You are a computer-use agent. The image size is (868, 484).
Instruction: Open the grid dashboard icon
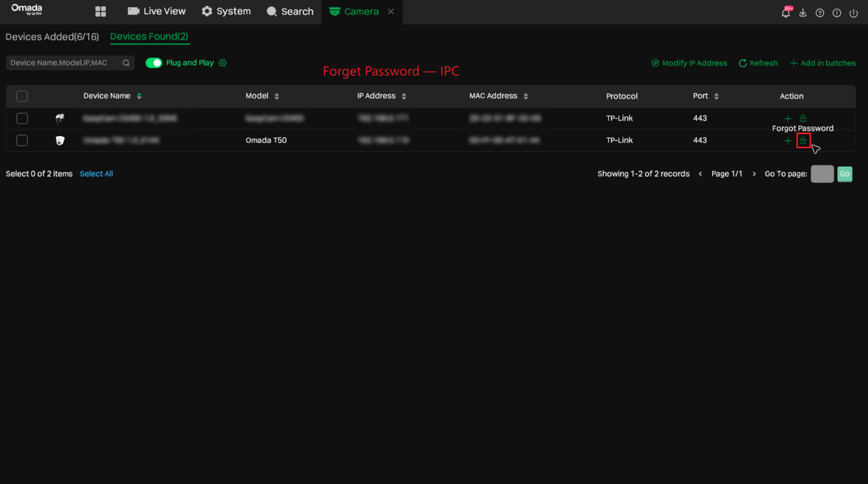[x=101, y=12]
